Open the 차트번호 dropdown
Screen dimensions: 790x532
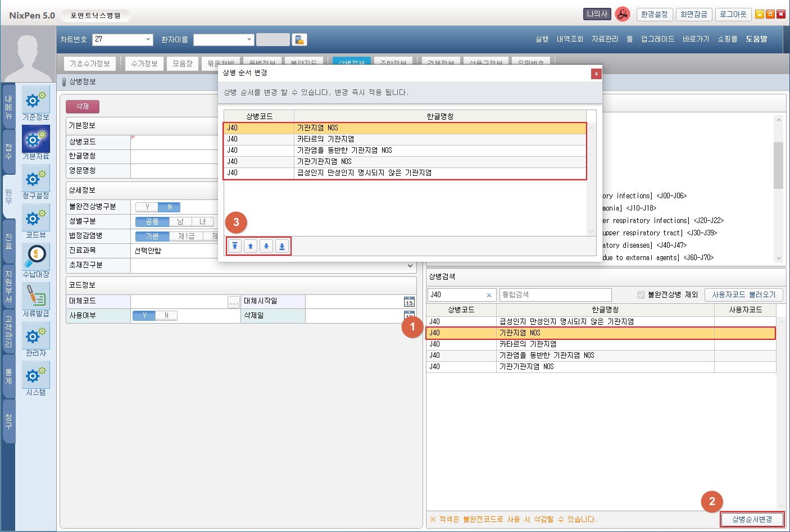point(148,39)
